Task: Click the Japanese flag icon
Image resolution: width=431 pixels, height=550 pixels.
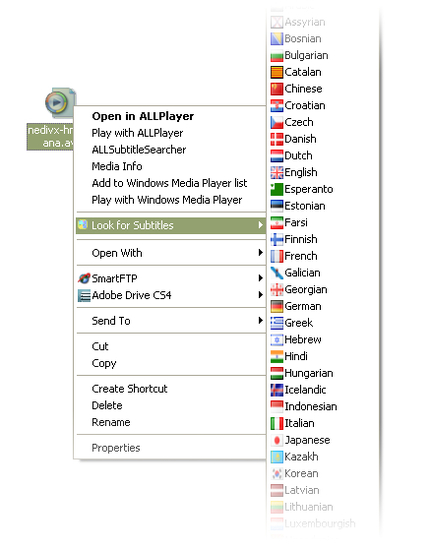Action: point(277,440)
